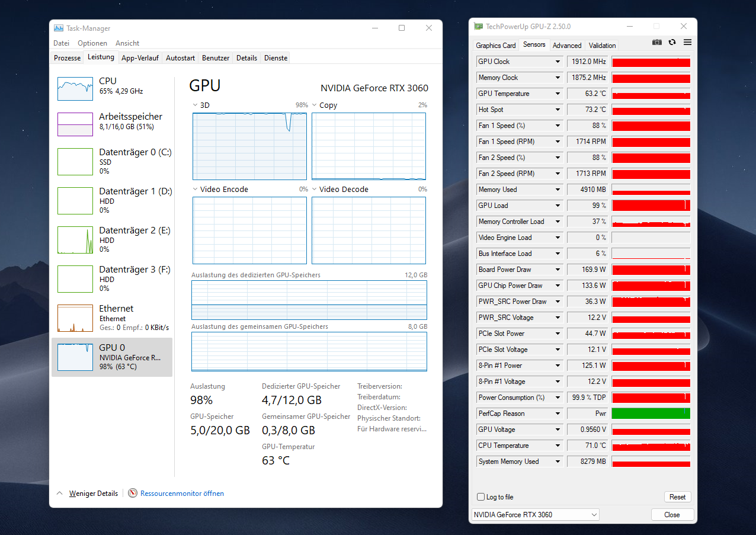Open the Fan 1 Speed (RPM) dropdown
This screenshot has width=756, height=535.
(x=558, y=142)
